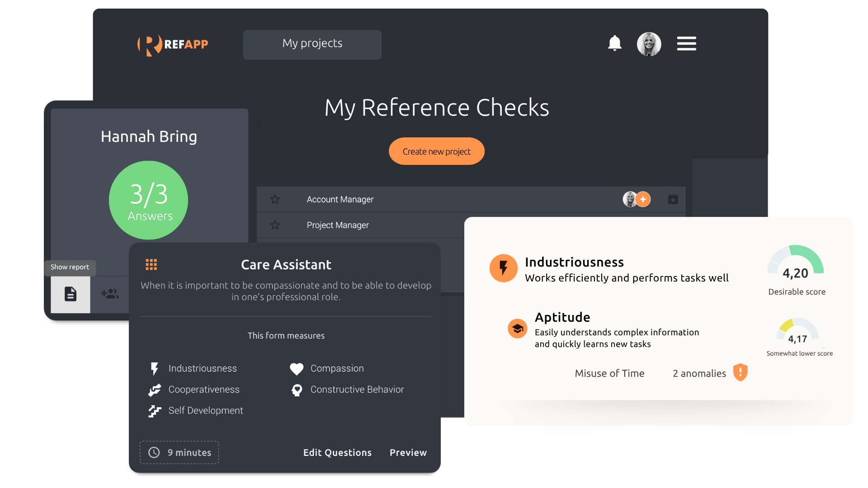This screenshot has width=868, height=488.
Task: Open the Account Manager project row
Action: pos(340,200)
